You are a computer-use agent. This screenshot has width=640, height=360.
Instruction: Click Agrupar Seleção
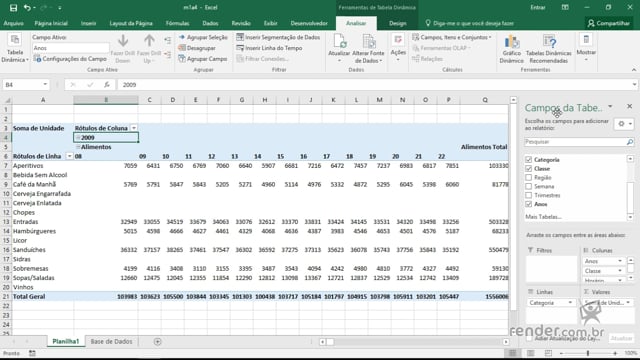click(203, 37)
